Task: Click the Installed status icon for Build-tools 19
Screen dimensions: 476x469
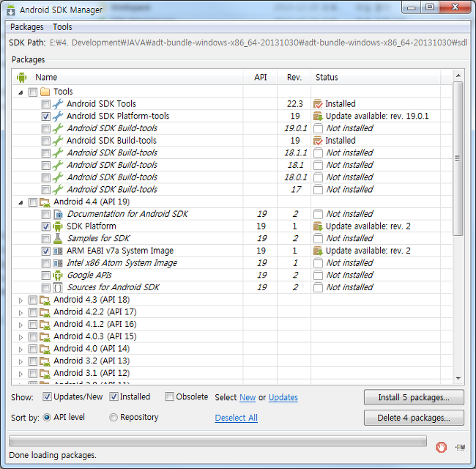Action: point(318,141)
